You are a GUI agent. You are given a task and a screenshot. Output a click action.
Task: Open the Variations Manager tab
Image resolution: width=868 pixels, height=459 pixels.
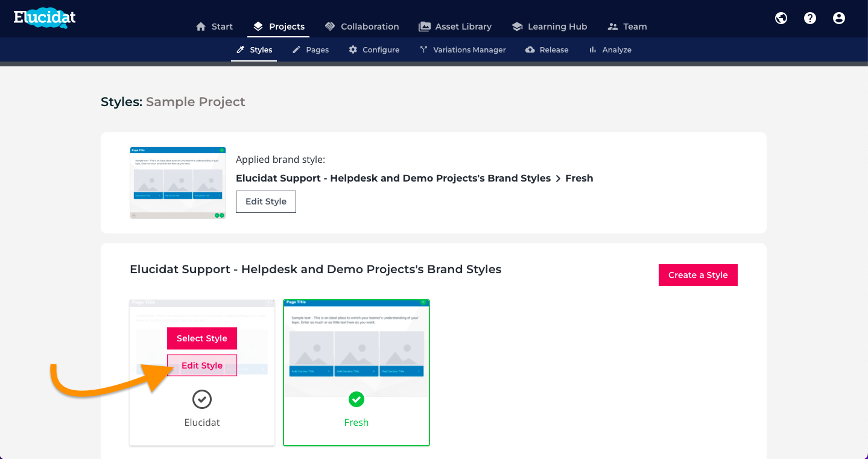click(x=463, y=49)
